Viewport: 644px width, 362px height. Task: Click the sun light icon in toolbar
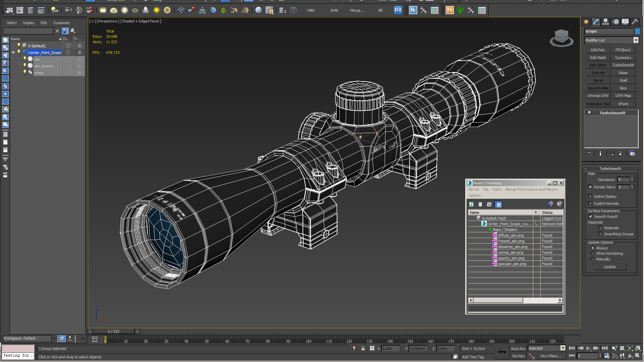click(156, 10)
